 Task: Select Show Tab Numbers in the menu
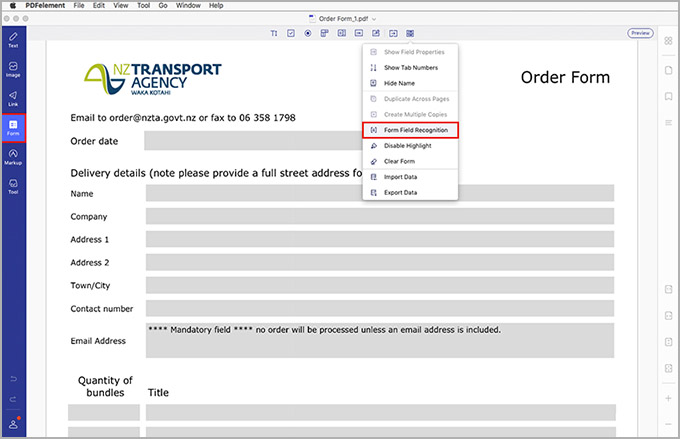(410, 68)
